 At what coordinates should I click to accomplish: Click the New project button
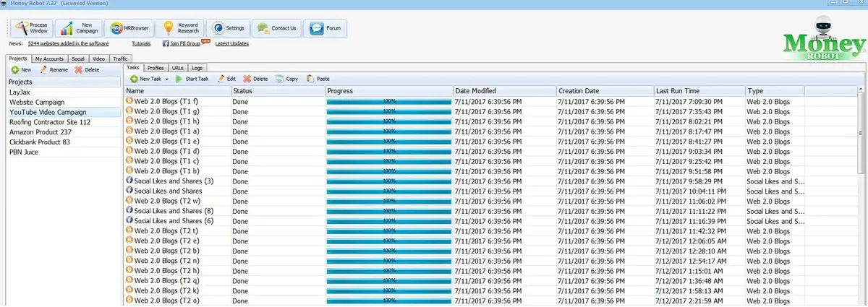20,70
